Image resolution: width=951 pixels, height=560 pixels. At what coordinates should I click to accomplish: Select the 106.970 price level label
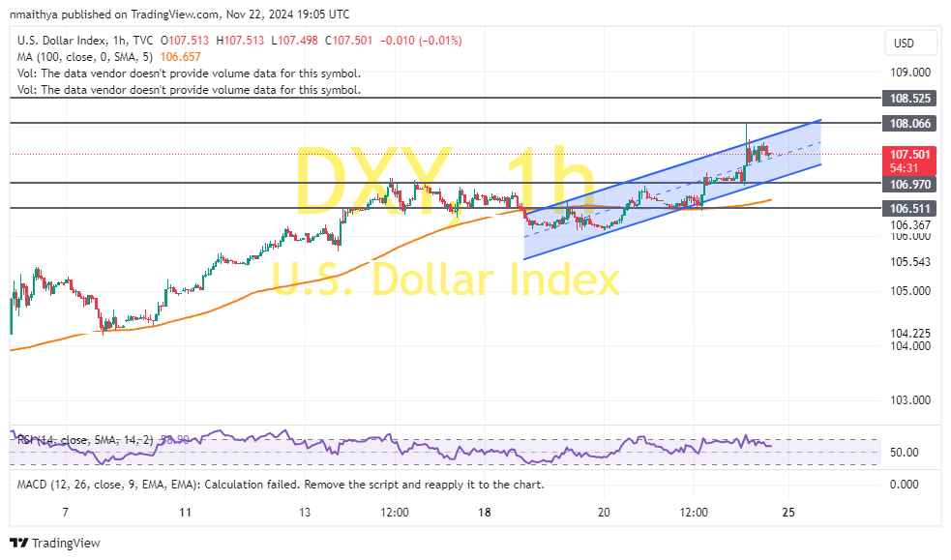(909, 184)
